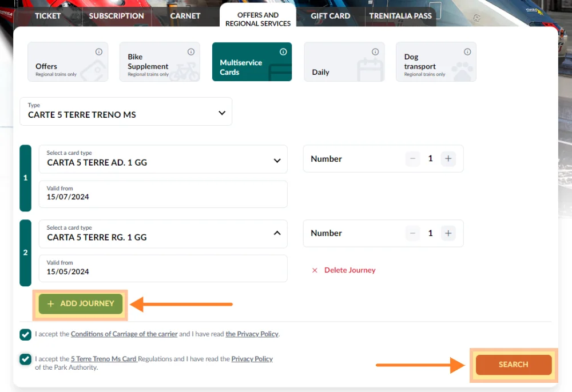Open the Type dropdown for CARTE 5 TERRE
Viewport: 572px width, 392px height.
pos(126,111)
